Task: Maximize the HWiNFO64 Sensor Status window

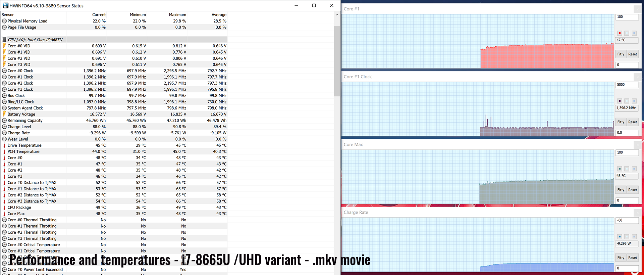Action: (314, 5)
